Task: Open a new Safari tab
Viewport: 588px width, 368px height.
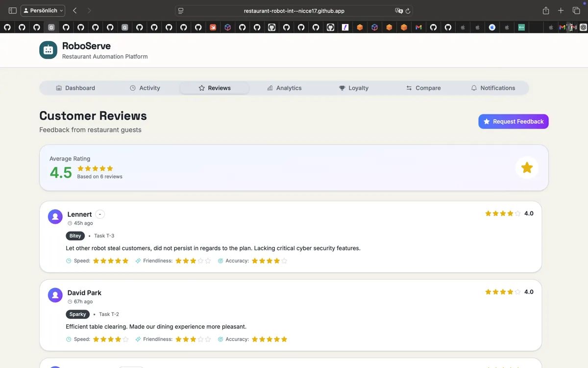Action: [x=561, y=10]
